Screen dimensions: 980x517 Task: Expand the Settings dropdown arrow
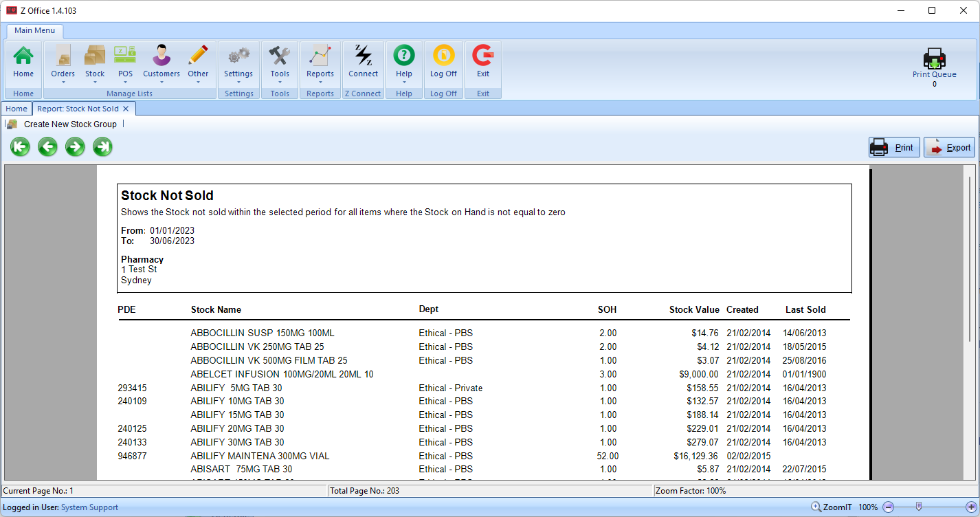(x=238, y=82)
